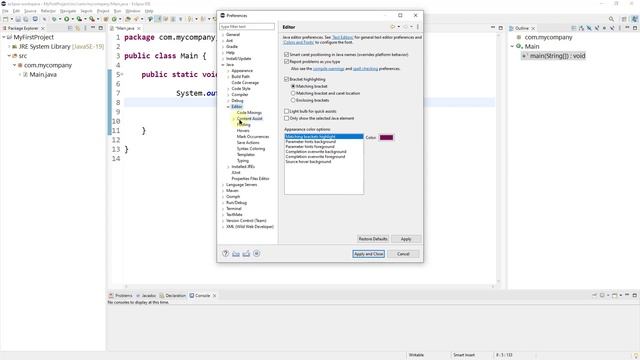Open the Refactor menu
The width and height of the screenshot is (640, 360).
pos(48,11)
